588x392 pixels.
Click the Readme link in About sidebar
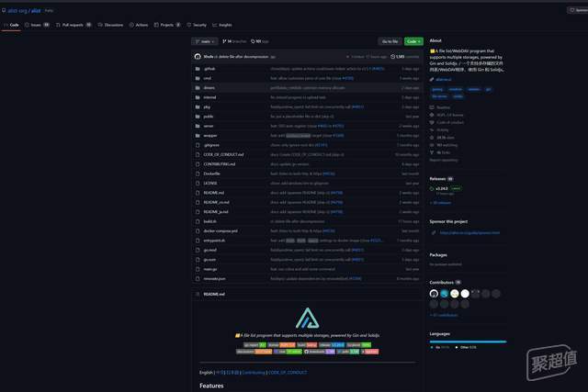point(443,107)
